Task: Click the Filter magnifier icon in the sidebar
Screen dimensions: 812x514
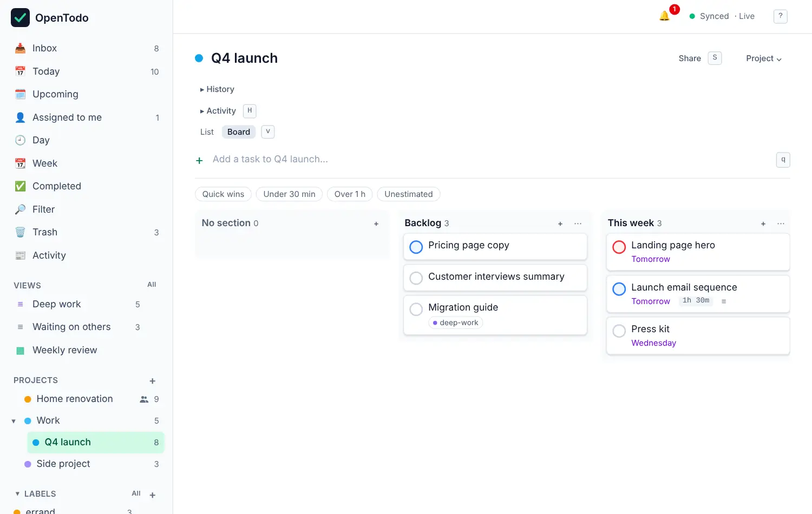Action: (21, 209)
